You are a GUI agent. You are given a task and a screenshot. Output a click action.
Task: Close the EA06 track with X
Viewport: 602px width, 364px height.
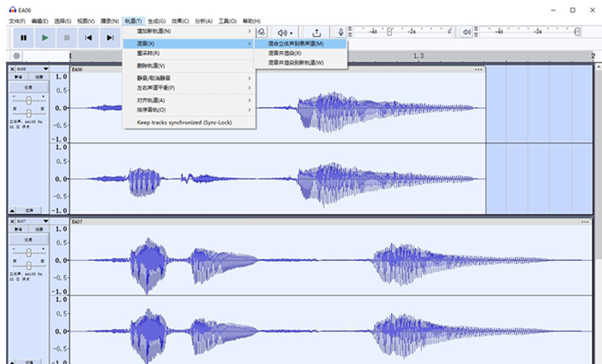click(x=12, y=69)
